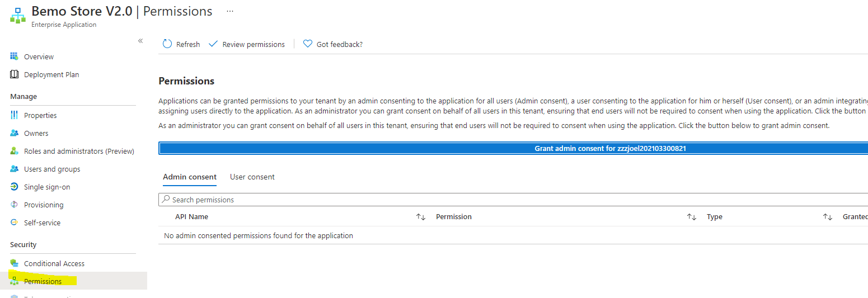Screen dimensions: 868x298
Task: Click Got feedback? link
Action: coord(340,44)
